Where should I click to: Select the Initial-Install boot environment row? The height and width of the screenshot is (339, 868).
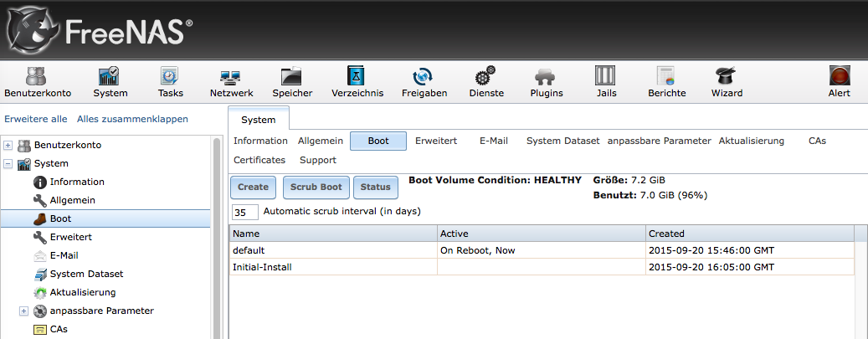coord(542,267)
